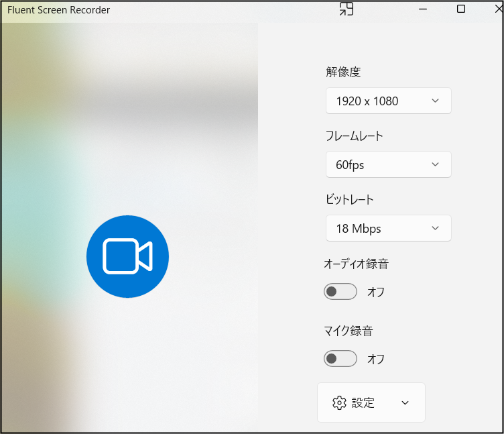Viewport: 504px width, 434px height.
Task: Toggle the オーディオ録音 switch
Action: click(x=340, y=292)
